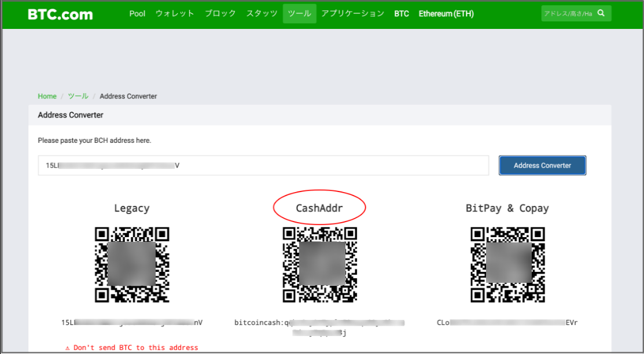Open the ブロック menu
Screen dimensions: 644x354
tap(220, 13)
